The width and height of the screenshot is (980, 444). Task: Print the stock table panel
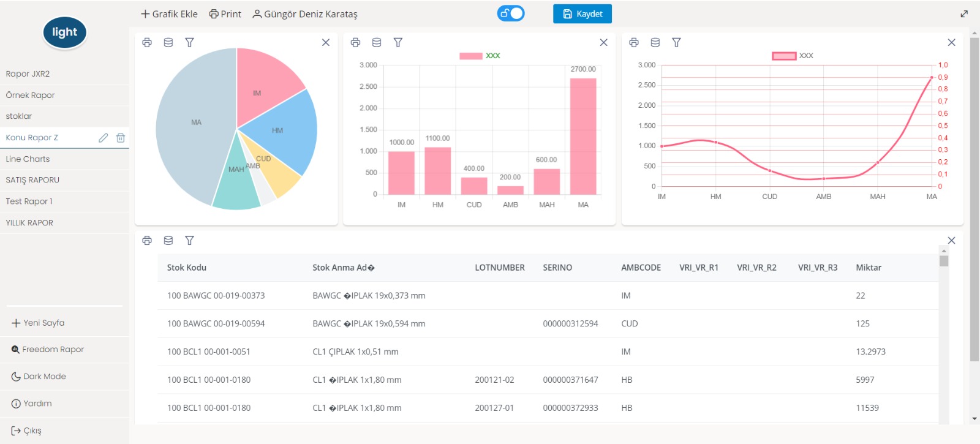tap(147, 240)
